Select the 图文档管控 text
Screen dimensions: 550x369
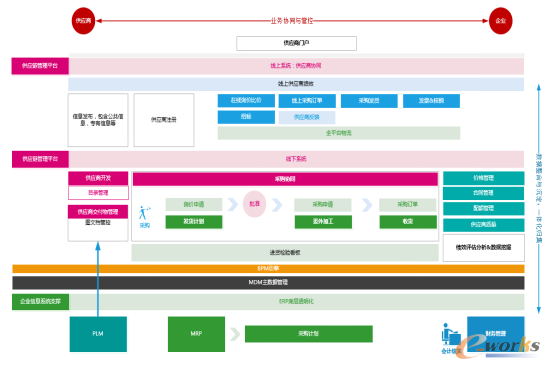point(98,223)
